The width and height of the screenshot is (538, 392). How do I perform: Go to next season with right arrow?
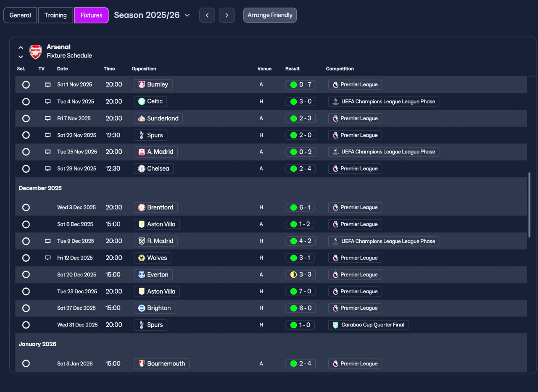click(x=227, y=15)
